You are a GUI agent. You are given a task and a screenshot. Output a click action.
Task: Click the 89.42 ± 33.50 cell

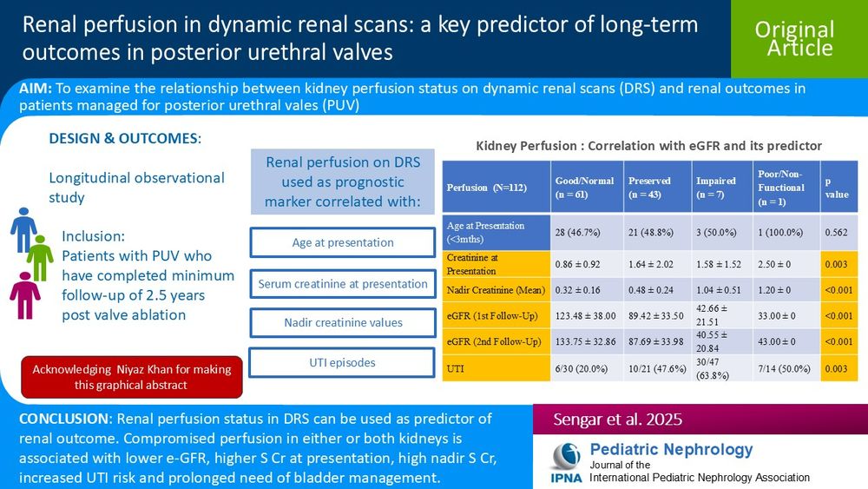point(658,315)
